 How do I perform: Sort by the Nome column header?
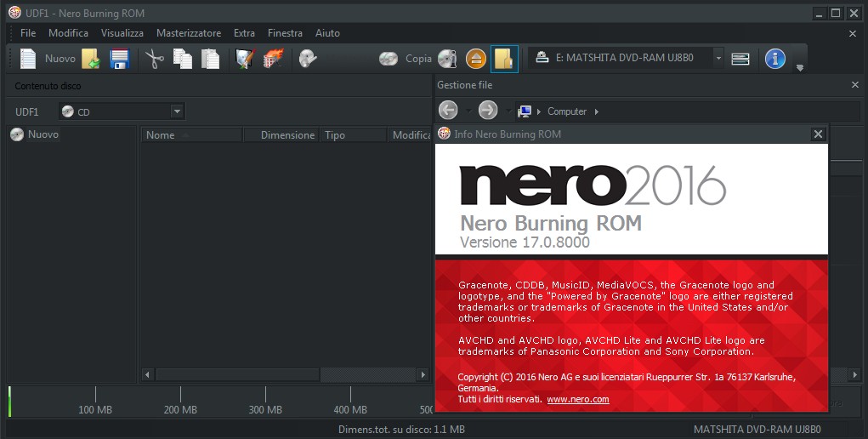pos(192,134)
